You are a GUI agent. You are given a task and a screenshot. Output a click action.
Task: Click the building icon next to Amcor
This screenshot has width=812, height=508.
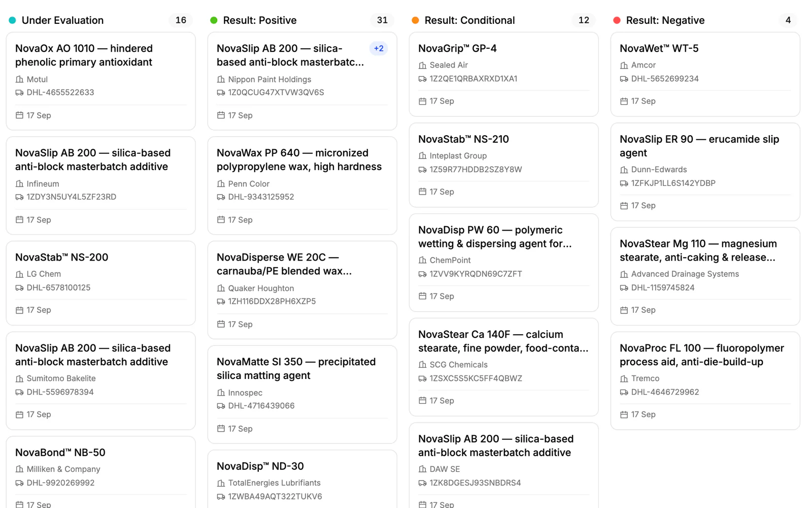click(x=624, y=65)
